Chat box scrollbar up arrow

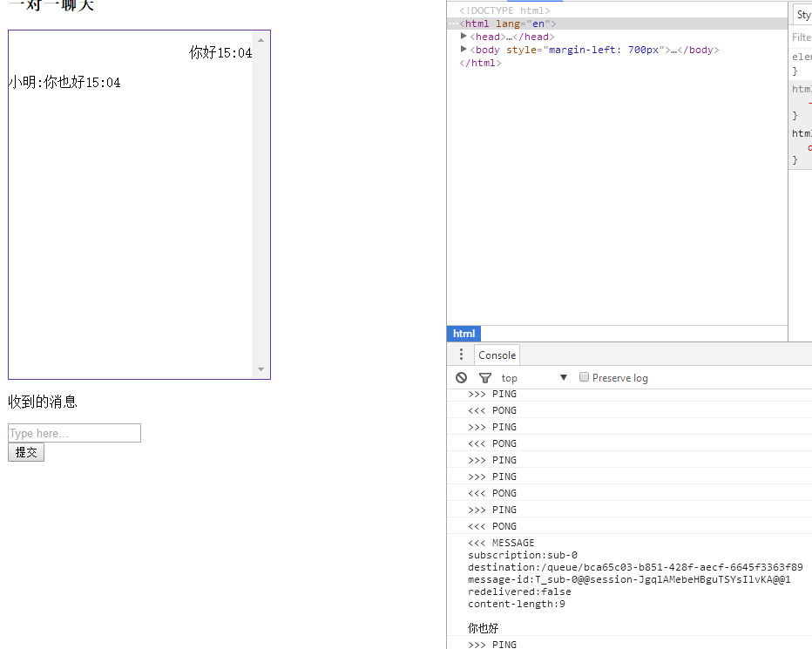pos(261,40)
